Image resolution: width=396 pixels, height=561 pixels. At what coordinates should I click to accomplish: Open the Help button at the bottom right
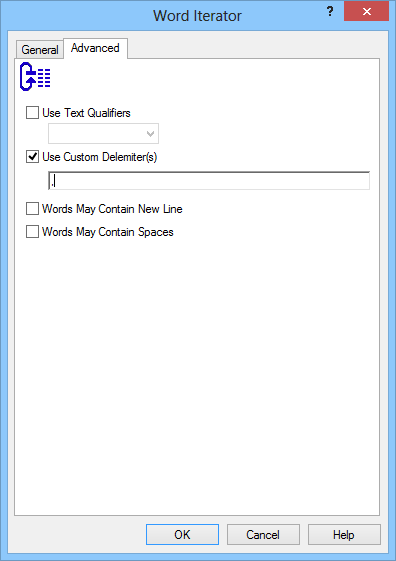click(x=344, y=535)
